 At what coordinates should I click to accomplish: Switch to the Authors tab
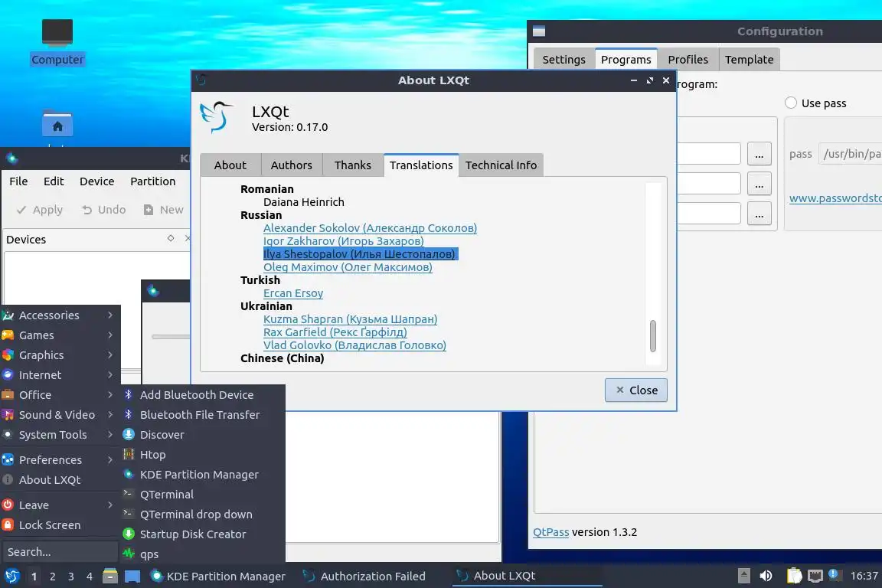coord(292,165)
